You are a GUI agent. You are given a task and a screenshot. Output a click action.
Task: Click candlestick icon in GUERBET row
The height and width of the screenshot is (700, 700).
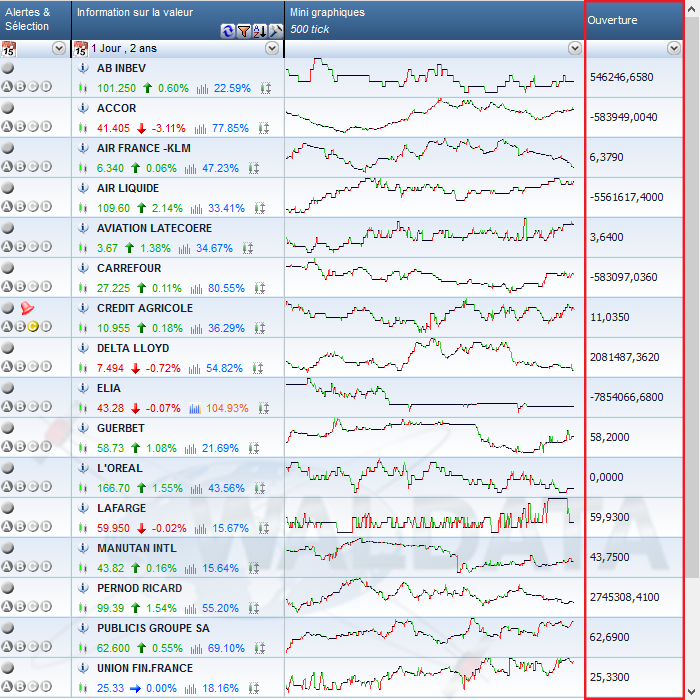pos(83,448)
